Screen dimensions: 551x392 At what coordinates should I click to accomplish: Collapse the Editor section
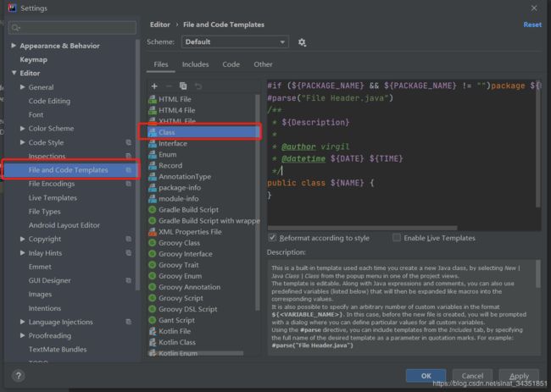tap(14, 73)
